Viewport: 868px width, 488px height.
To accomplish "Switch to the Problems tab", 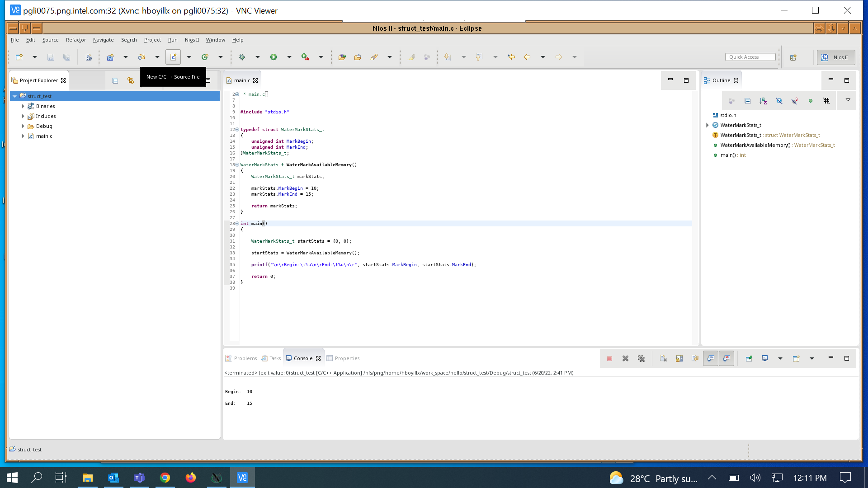I will point(245,358).
